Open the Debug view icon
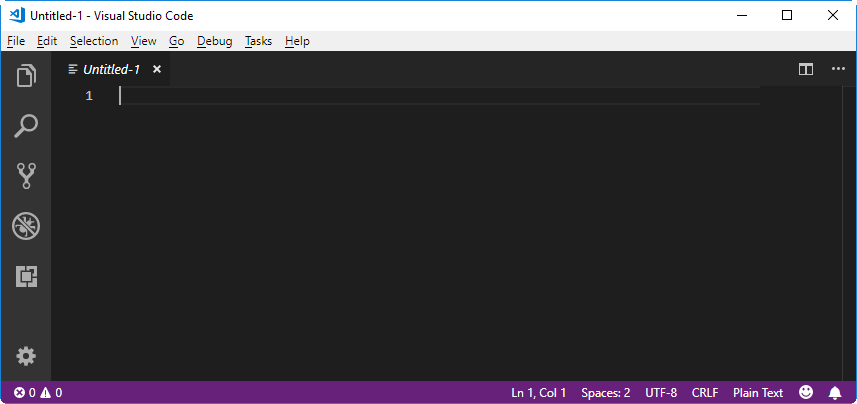The width and height of the screenshot is (857, 404). [x=26, y=226]
